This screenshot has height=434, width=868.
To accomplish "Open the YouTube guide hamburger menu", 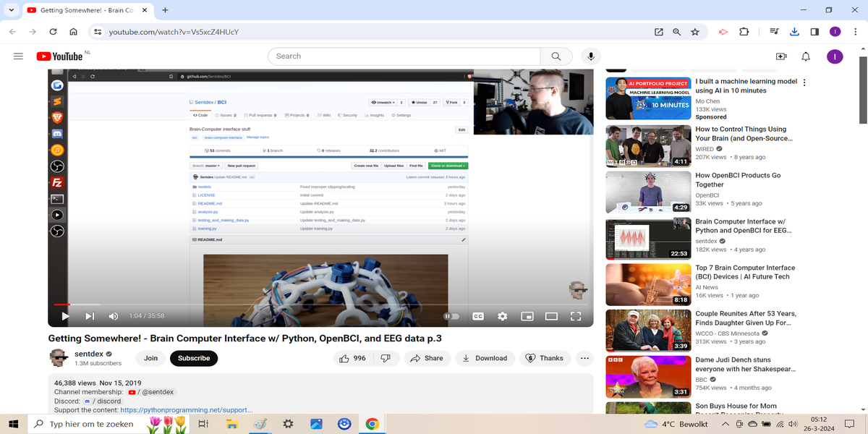I will pos(19,56).
